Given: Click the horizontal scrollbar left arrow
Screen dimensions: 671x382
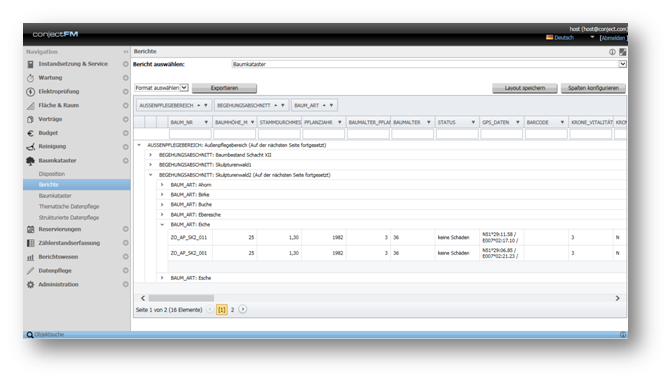Looking at the screenshot, I should point(143,298).
